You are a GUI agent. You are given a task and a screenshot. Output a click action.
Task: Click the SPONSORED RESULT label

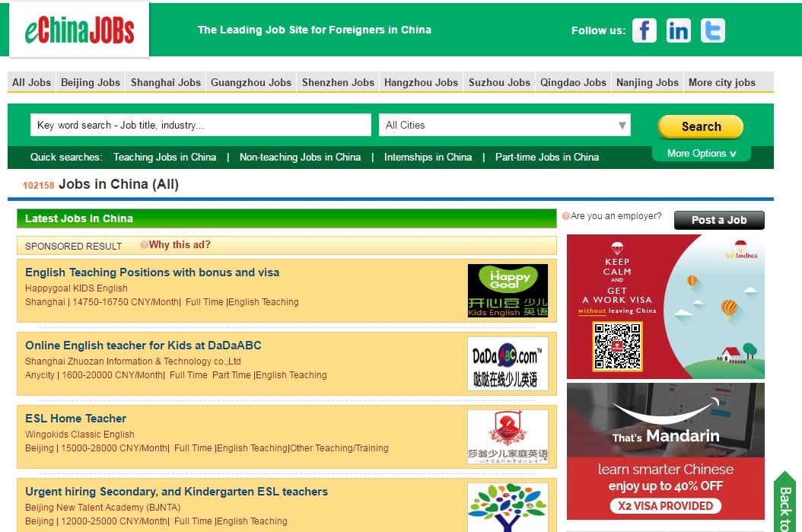(74, 246)
